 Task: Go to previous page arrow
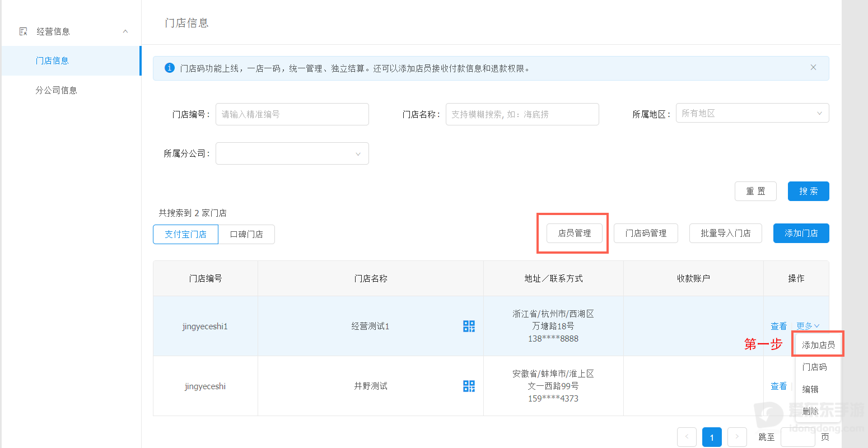687,437
